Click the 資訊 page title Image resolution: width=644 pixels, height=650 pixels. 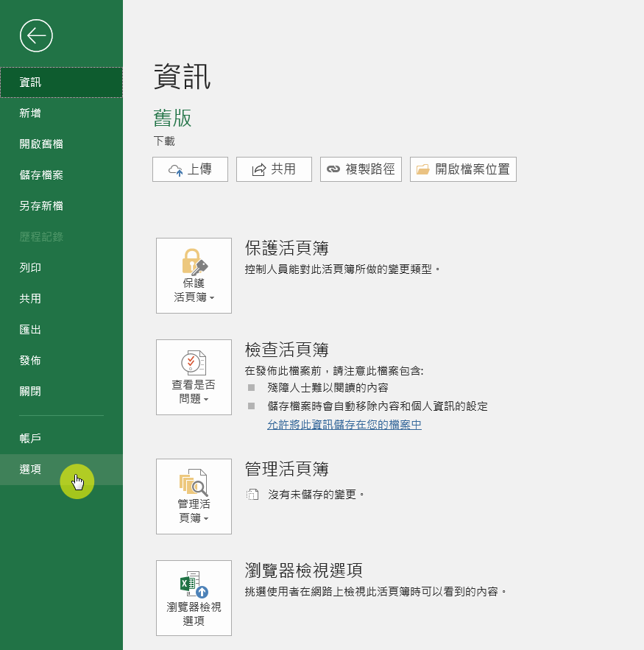182,77
